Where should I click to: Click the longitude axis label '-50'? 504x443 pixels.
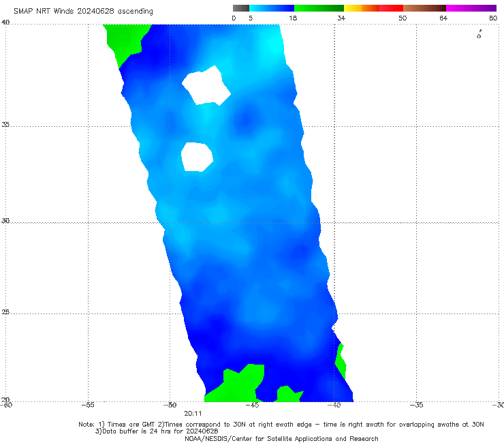tap(170, 405)
